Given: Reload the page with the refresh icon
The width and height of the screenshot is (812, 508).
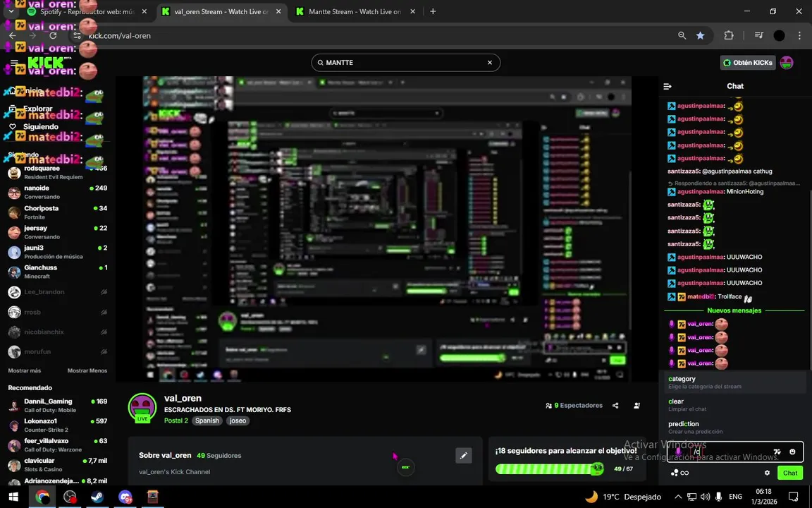Looking at the screenshot, I should (x=53, y=36).
